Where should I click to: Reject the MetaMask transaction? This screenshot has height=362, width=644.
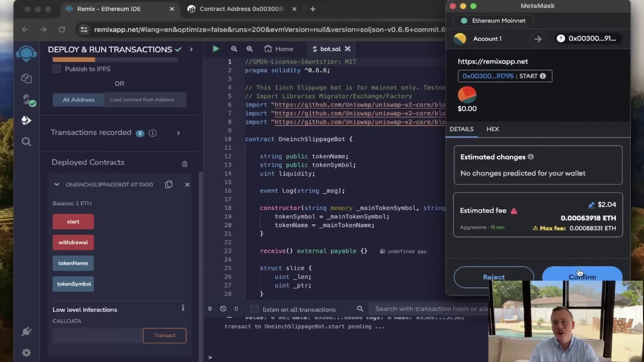(x=494, y=277)
